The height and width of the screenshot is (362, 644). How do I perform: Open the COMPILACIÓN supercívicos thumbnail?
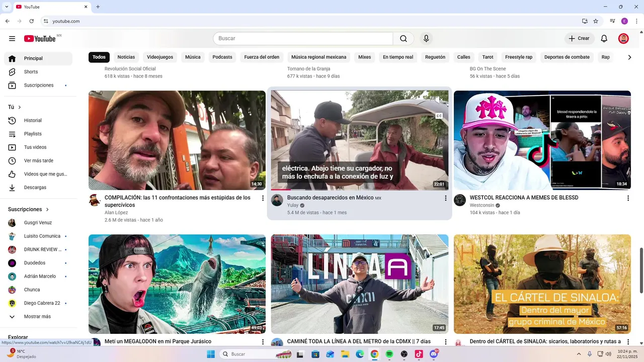[x=177, y=140]
